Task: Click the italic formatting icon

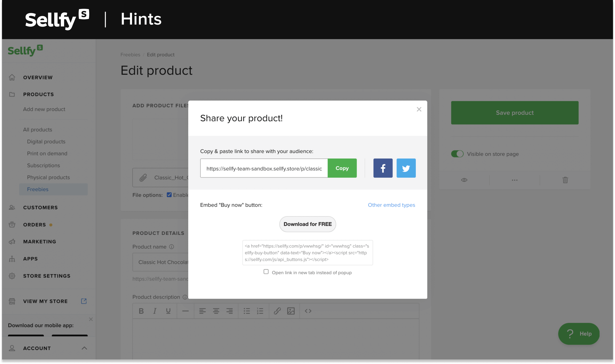Action: 155,311
